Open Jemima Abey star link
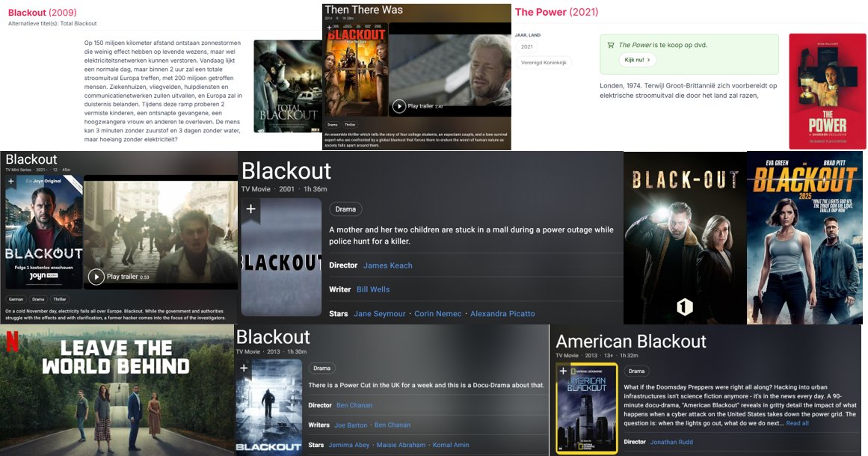 click(x=348, y=445)
